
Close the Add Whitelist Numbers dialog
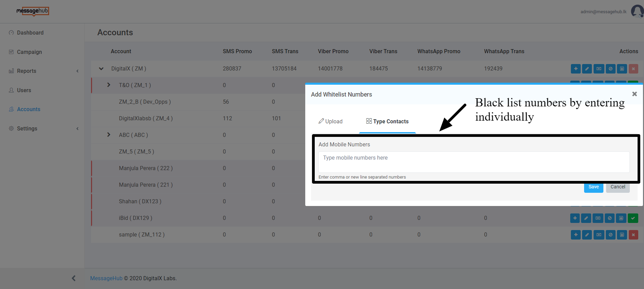point(635,94)
